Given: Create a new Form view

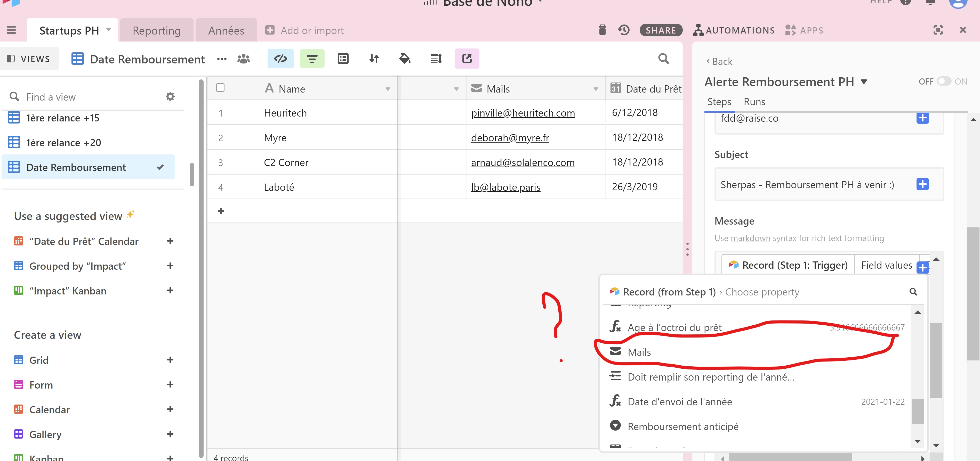Looking at the screenshot, I should click(x=170, y=385).
